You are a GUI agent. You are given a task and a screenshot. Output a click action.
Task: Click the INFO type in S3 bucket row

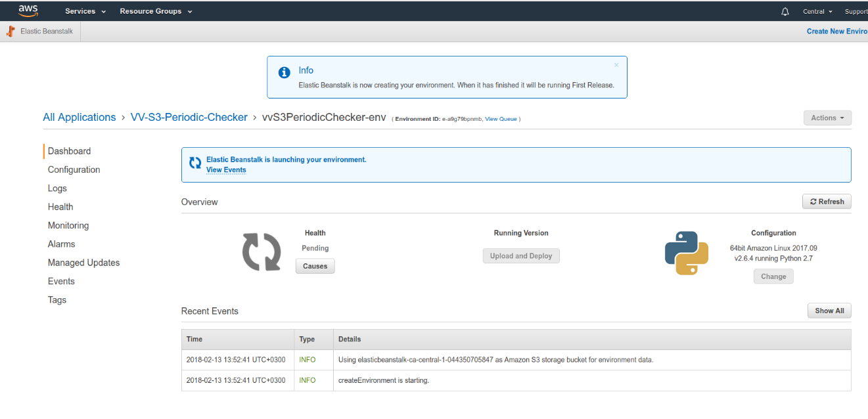pos(308,360)
